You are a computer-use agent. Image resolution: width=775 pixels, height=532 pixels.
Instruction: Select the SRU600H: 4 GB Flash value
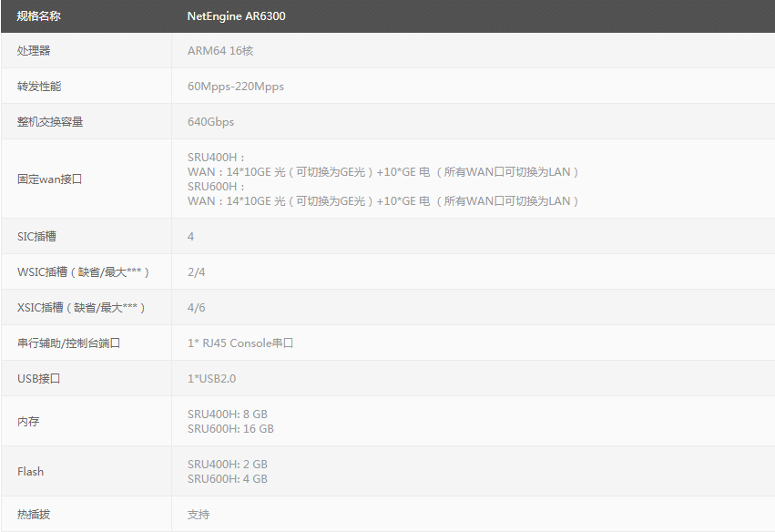click(x=228, y=478)
